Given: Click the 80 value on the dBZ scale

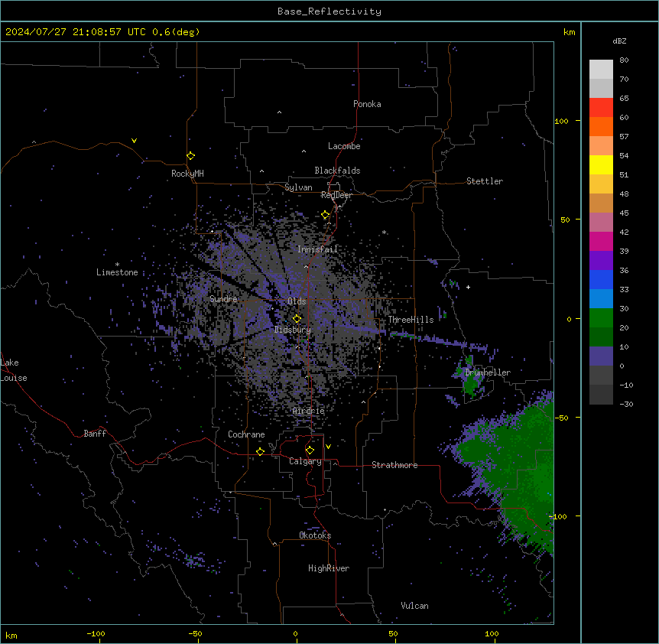Looking at the screenshot, I should [624, 60].
